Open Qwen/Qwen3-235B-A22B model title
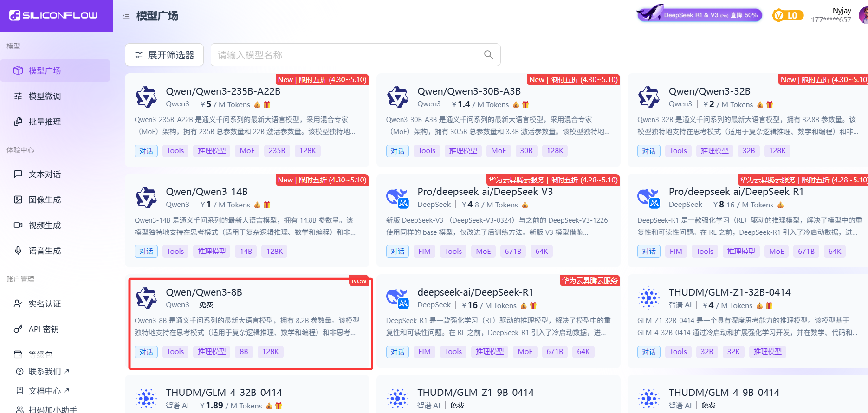This screenshot has height=413, width=868. [223, 91]
